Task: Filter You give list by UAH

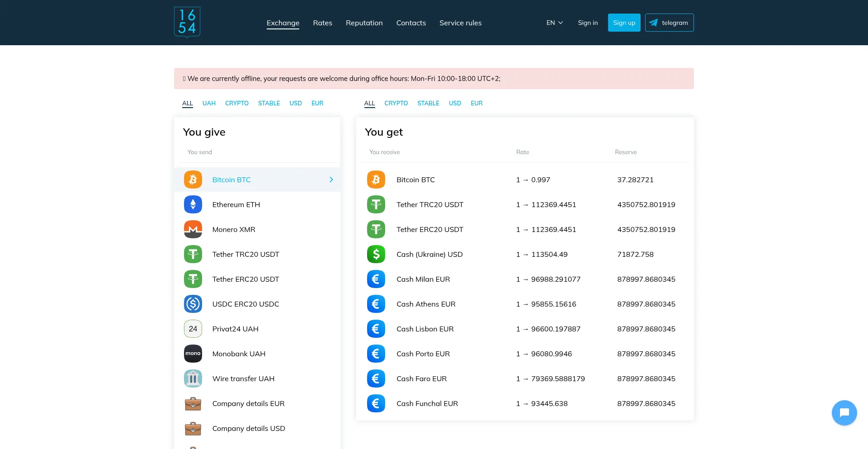Action: [209, 103]
